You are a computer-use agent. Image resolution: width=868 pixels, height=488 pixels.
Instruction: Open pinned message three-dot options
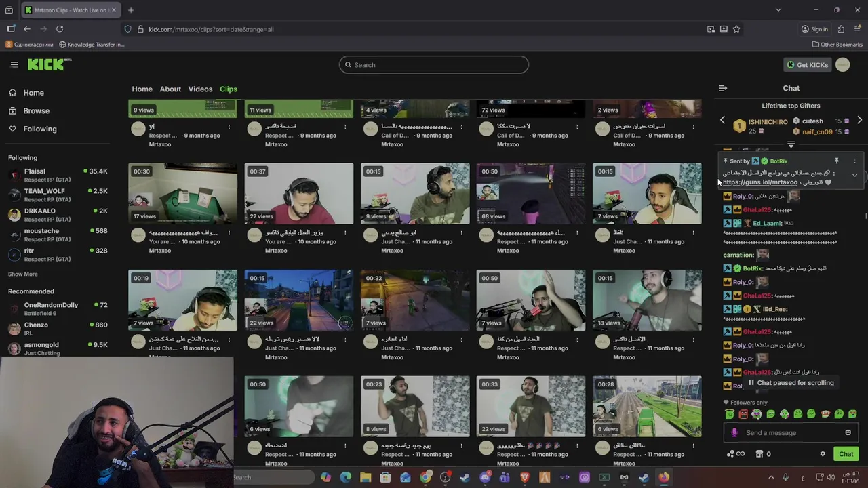tap(854, 161)
